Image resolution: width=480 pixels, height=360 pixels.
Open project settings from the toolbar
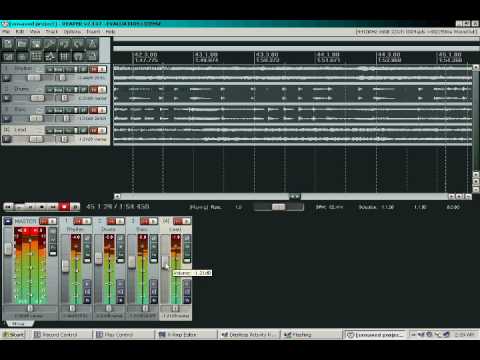coord(50,44)
